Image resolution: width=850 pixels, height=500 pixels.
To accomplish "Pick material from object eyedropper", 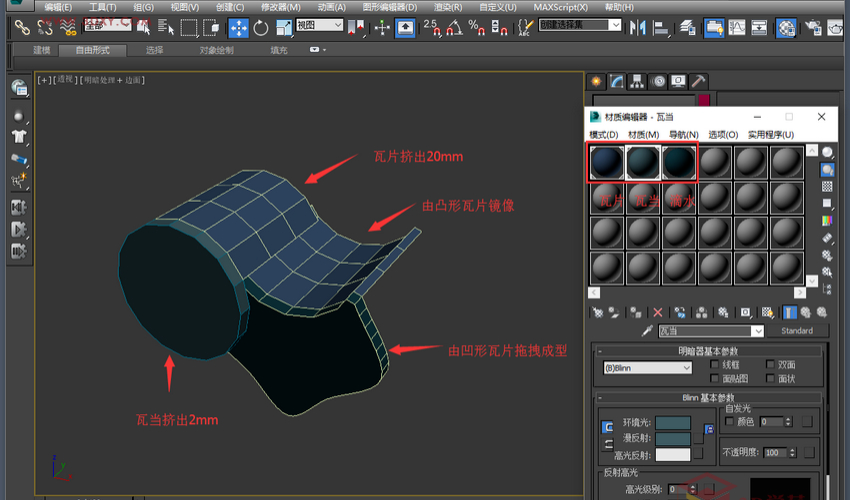I will click(647, 331).
